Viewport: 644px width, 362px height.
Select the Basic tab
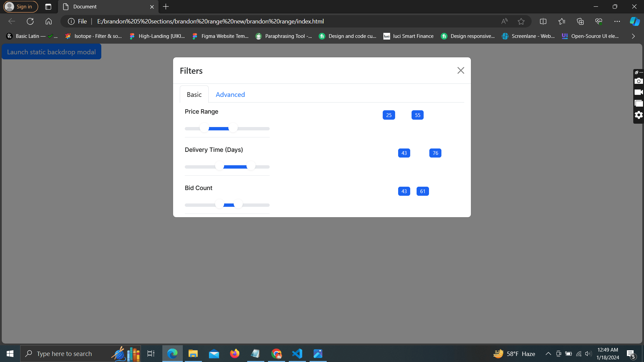coord(194,95)
